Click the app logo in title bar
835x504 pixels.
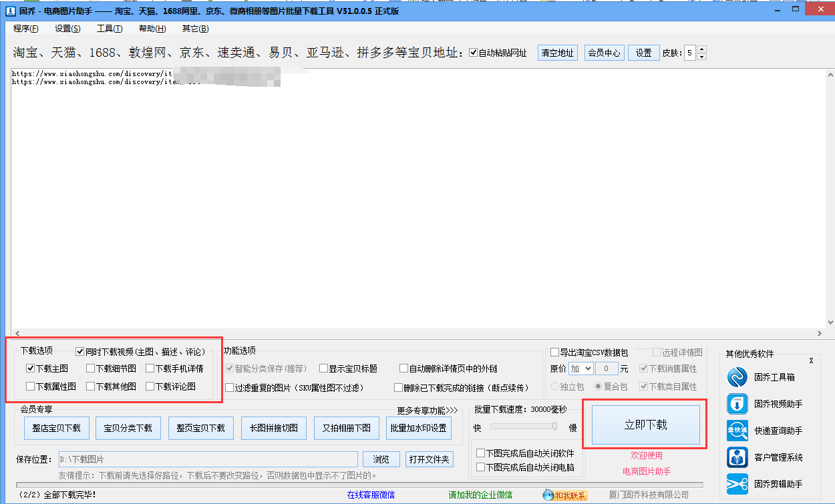(x=10, y=11)
